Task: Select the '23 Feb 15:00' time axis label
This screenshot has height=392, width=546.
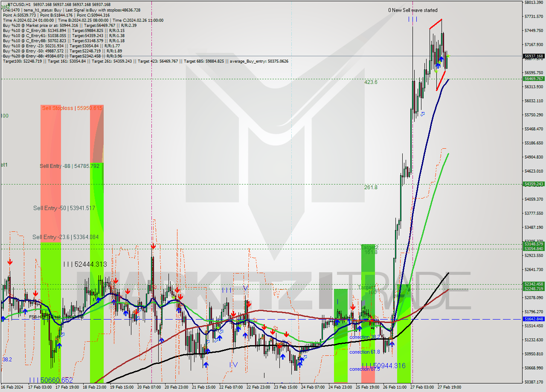Action: coord(285,387)
